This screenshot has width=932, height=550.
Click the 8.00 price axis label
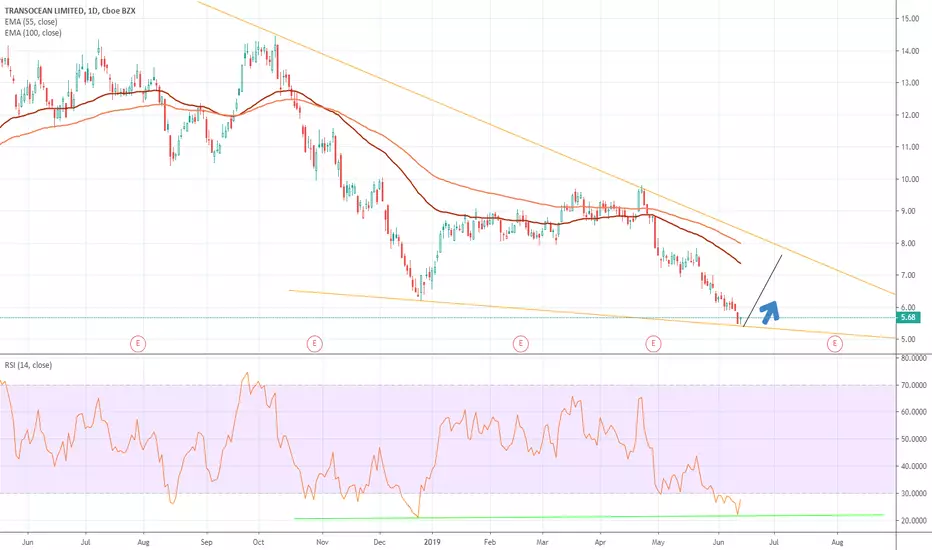click(910, 243)
